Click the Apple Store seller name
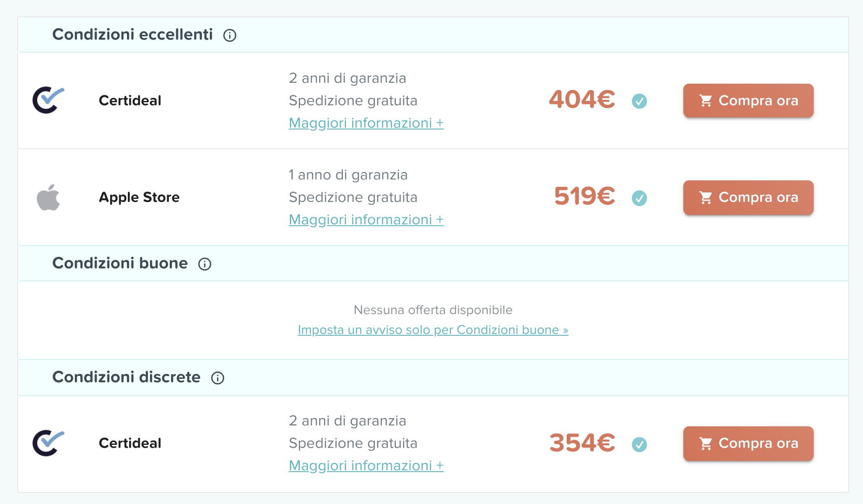 click(139, 197)
